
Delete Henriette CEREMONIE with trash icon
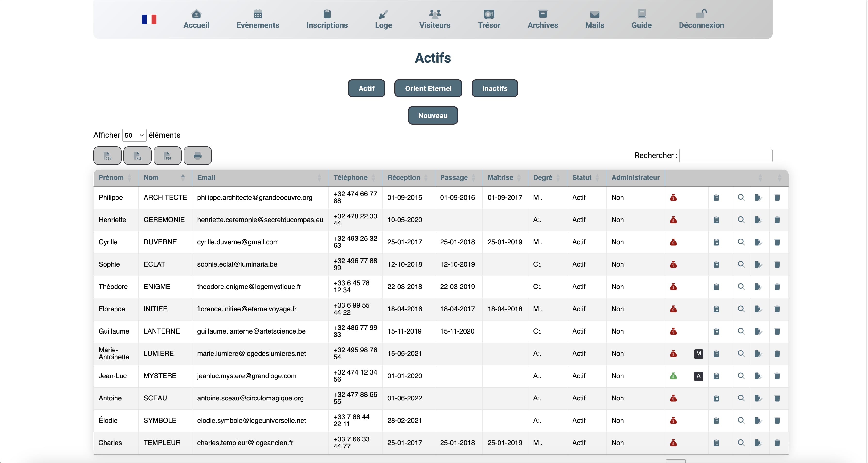click(x=777, y=220)
